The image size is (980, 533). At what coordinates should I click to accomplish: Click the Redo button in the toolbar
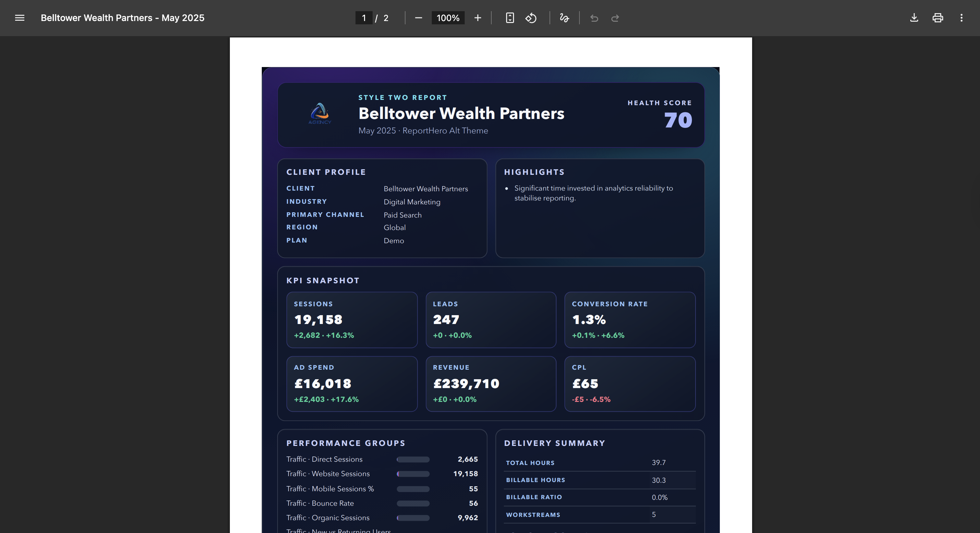coord(615,18)
